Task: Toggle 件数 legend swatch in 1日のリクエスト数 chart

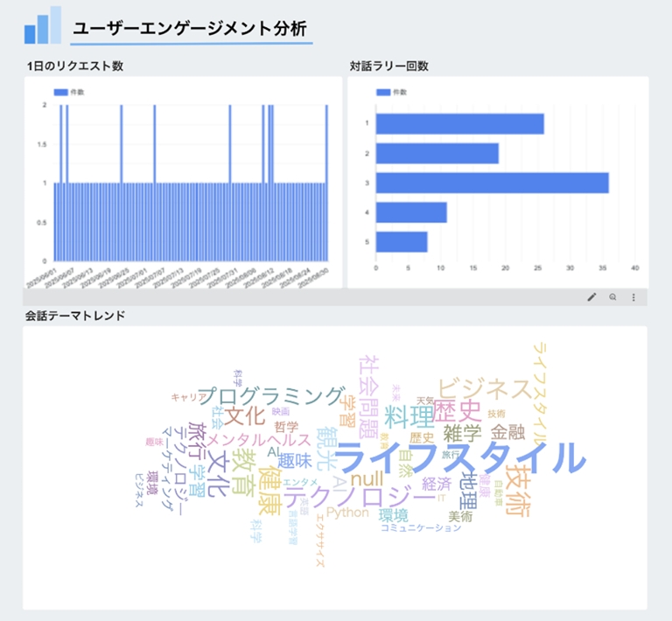Action: (x=61, y=92)
